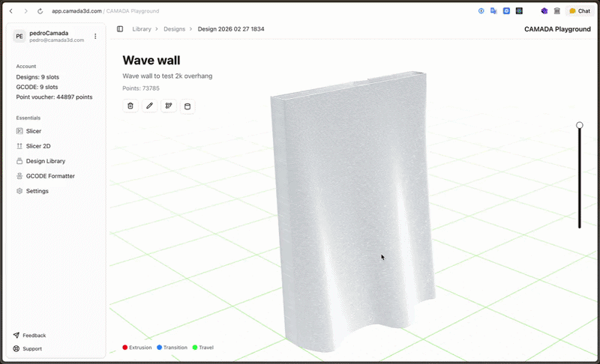Click the database cylinder icon button
This screenshot has height=364, width=600.
(187, 106)
